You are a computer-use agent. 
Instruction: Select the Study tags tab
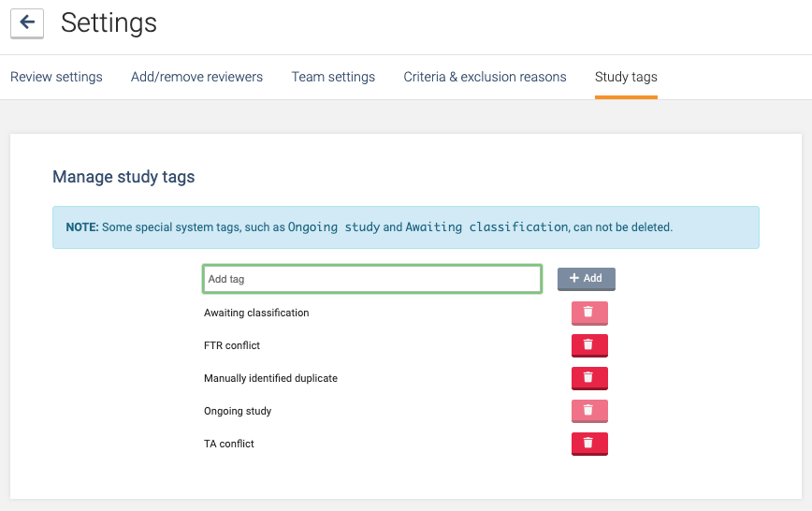pos(626,77)
